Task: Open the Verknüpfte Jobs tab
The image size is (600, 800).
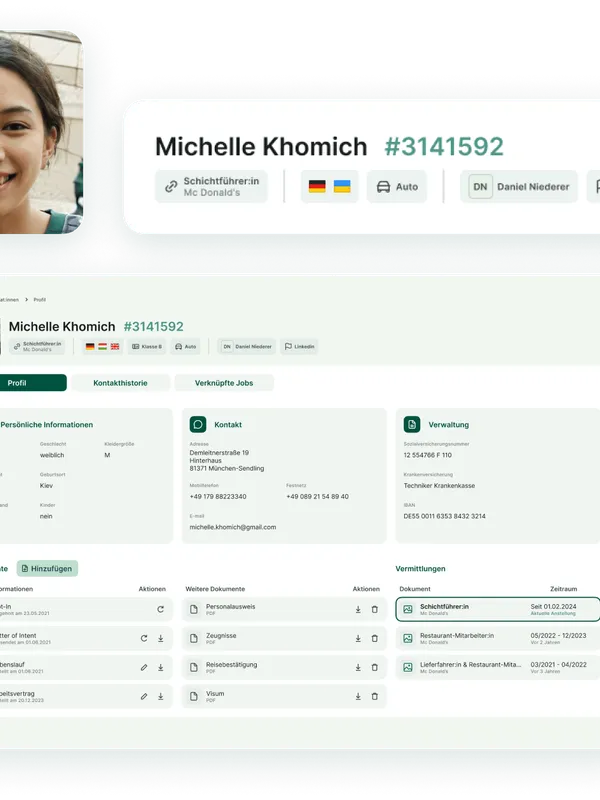Action: tap(224, 383)
